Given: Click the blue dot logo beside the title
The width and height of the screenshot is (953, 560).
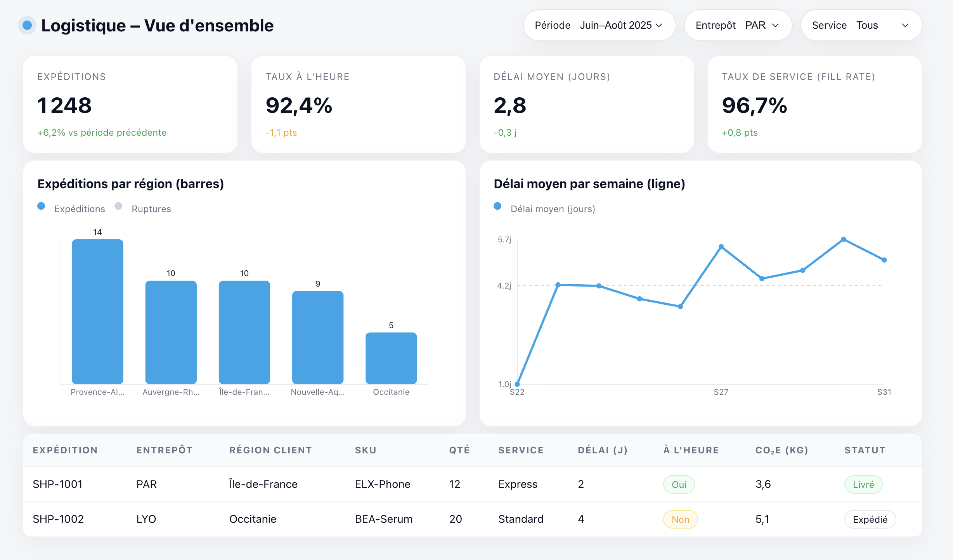Looking at the screenshot, I should click(27, 26).
